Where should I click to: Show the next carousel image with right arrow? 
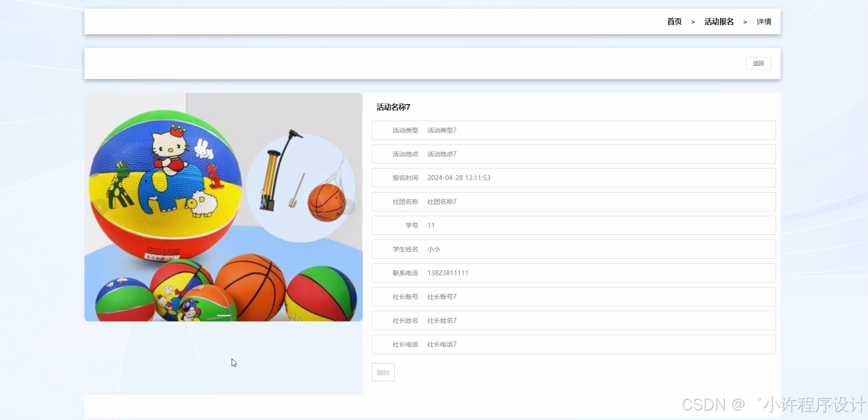pos(347,207)
